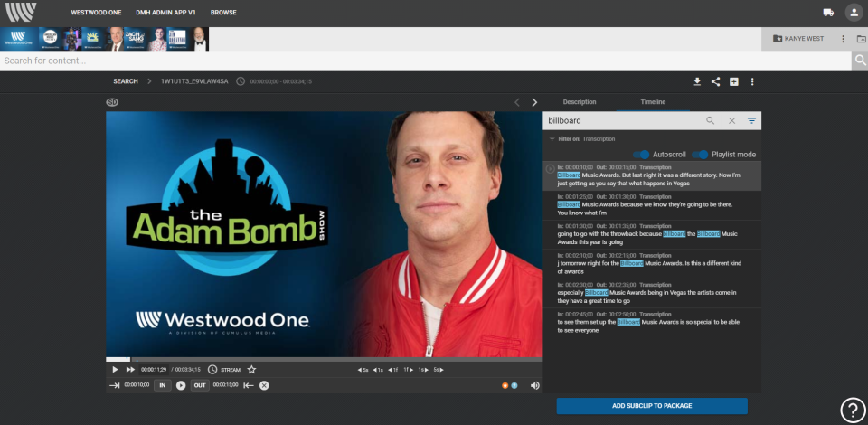
Task: Click the SEARCH breadcrumb link
Action: click(126, 81)
